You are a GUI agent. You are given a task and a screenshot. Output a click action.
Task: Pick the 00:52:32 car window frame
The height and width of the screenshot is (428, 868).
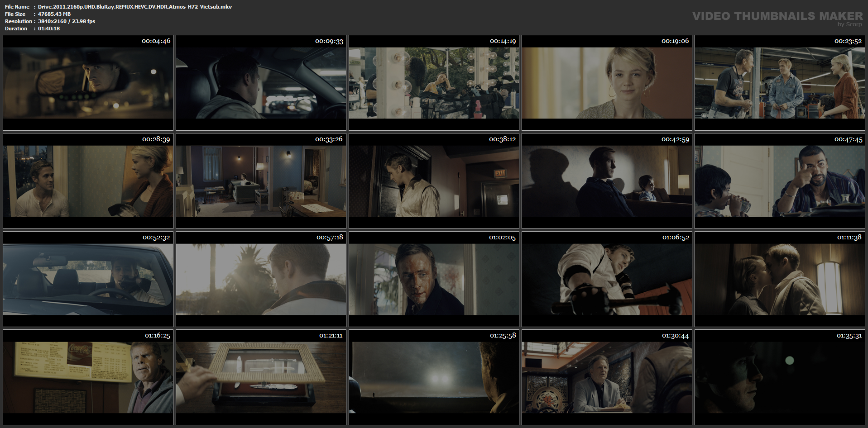88,279
